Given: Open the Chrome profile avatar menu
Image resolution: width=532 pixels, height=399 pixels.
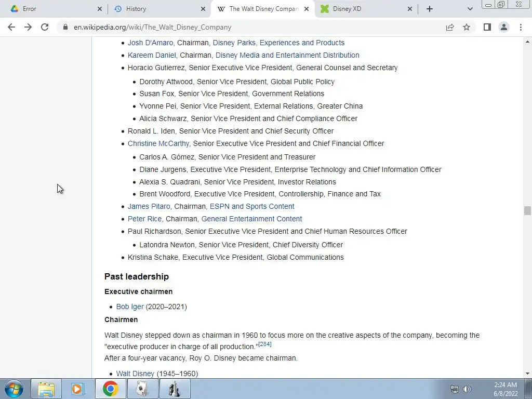Looking at the screenshot, I should [504, 27].
